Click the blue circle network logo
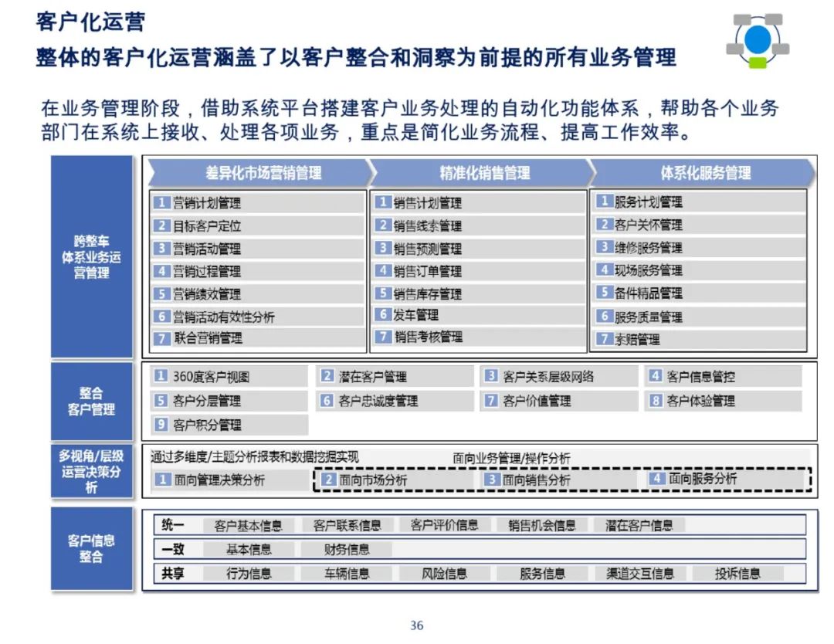This screenshot has width=834, height=644. pyautogui.click(x=758, y=41)
